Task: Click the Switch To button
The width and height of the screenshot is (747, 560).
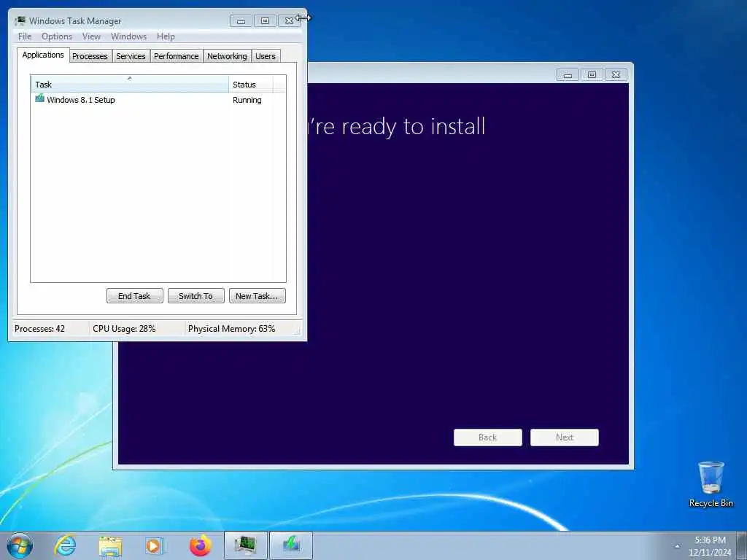Action: click(196, 296)
